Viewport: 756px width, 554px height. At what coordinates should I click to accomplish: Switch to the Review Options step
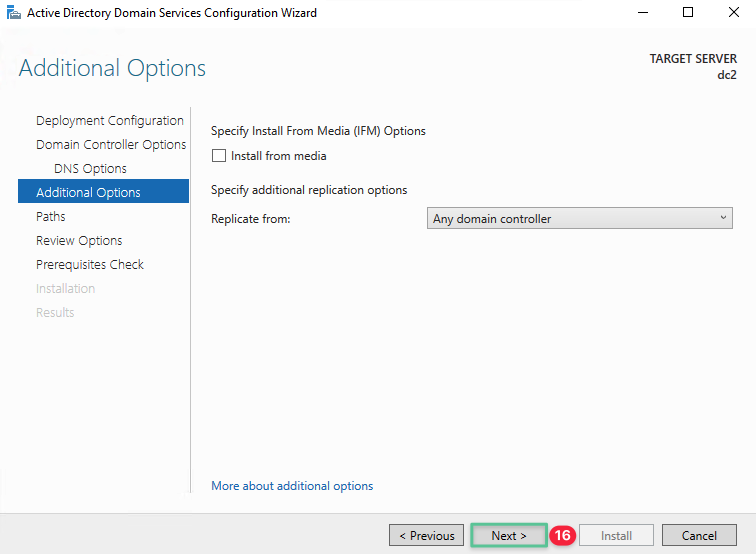click(79, 241)
